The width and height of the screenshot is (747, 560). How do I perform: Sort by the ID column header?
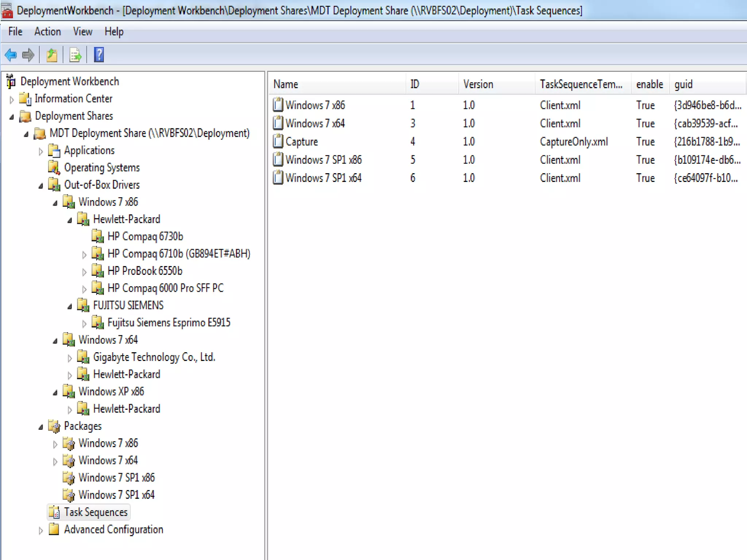(433, 84)
